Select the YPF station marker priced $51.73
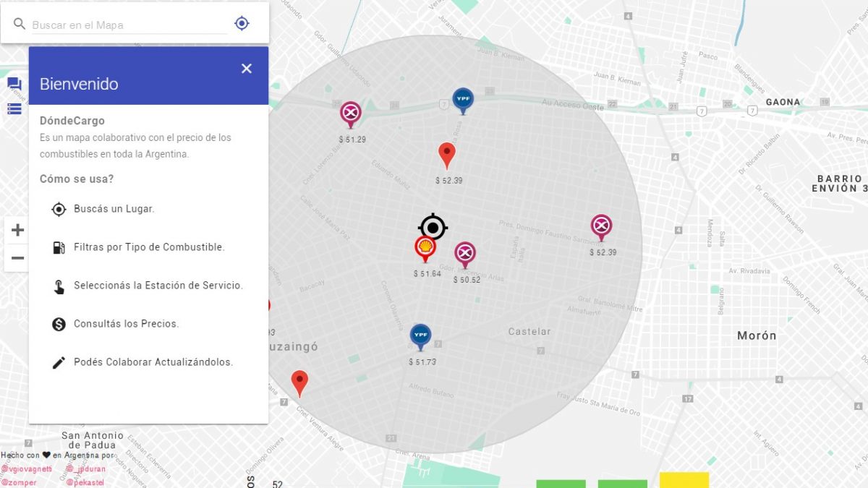Screen dimensions: 868x488 (420, 336)
